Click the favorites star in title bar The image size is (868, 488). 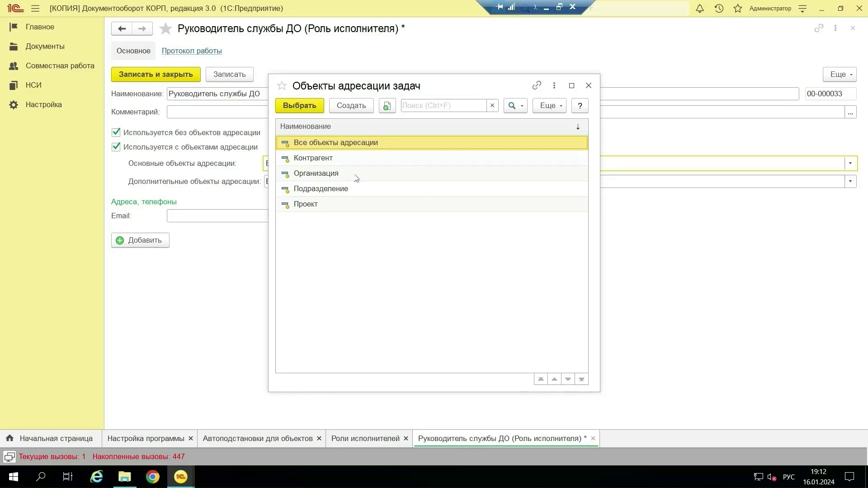738,9
